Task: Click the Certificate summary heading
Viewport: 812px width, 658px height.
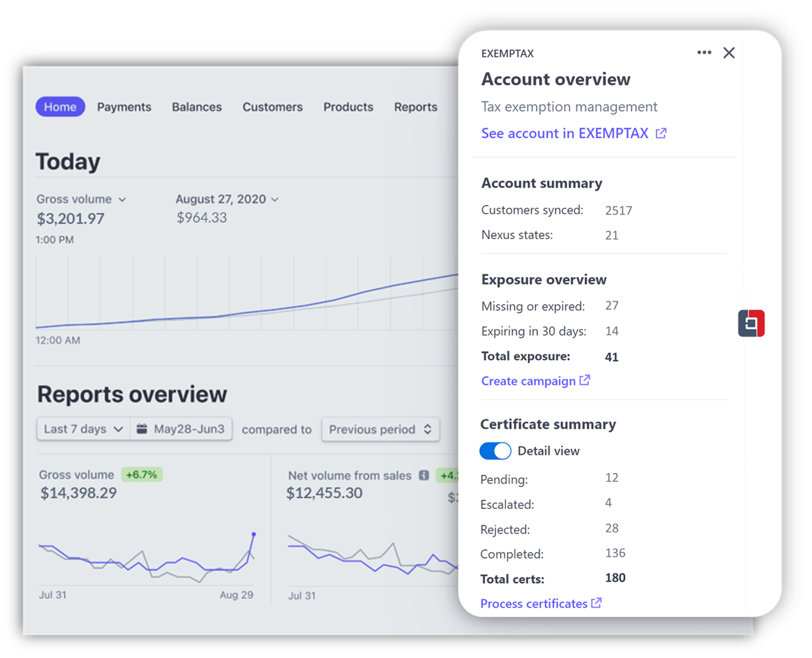Action: point(548,424)
